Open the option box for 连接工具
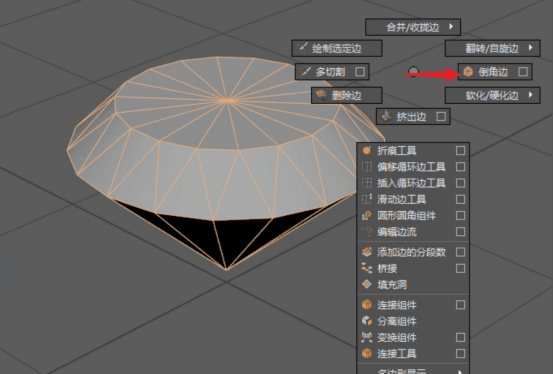554x374 pixels. point(460,354)
